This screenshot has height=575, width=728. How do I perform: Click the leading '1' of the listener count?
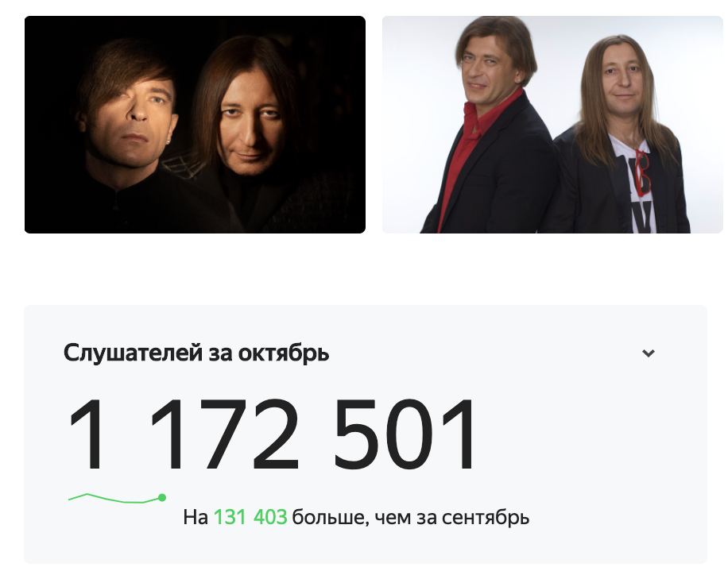(87, 434)
